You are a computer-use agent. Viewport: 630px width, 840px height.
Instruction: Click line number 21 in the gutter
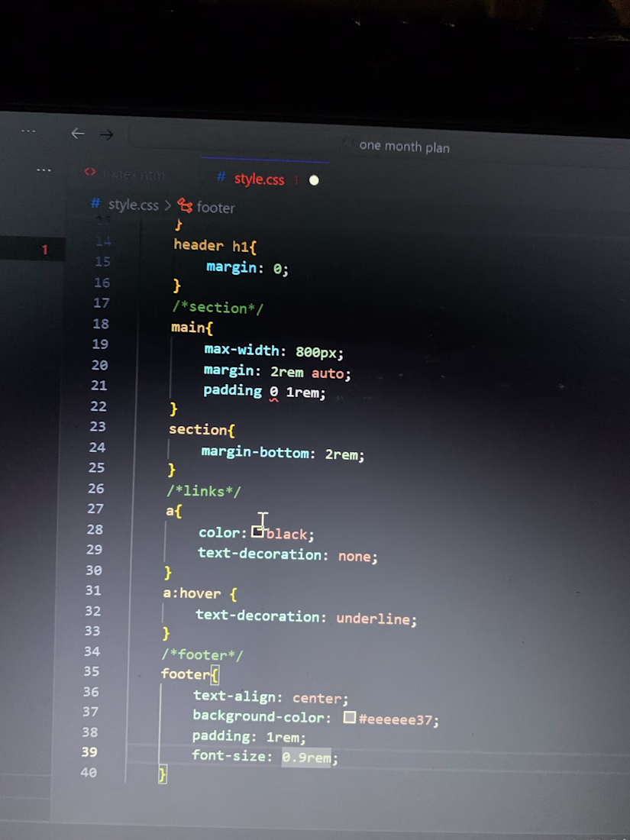99,385
